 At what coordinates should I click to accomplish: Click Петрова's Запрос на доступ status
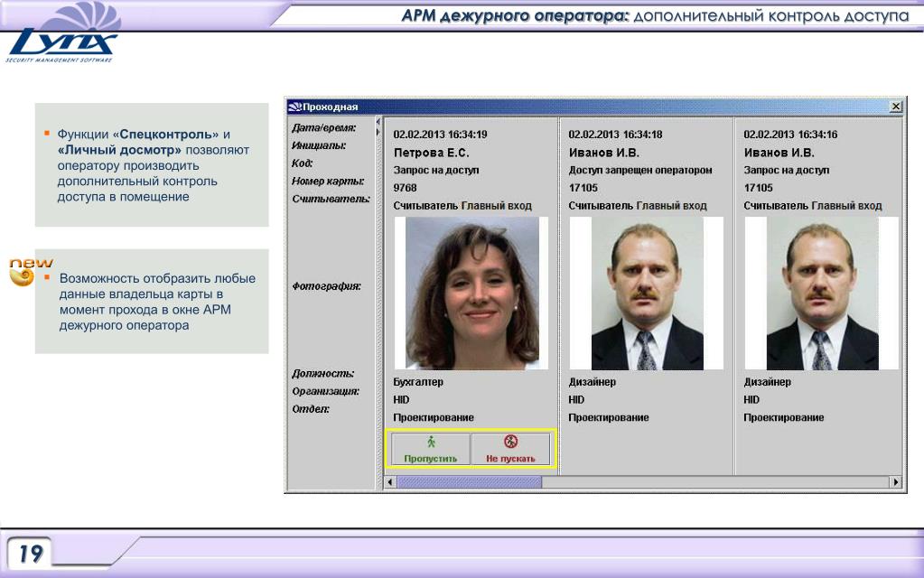436,171
